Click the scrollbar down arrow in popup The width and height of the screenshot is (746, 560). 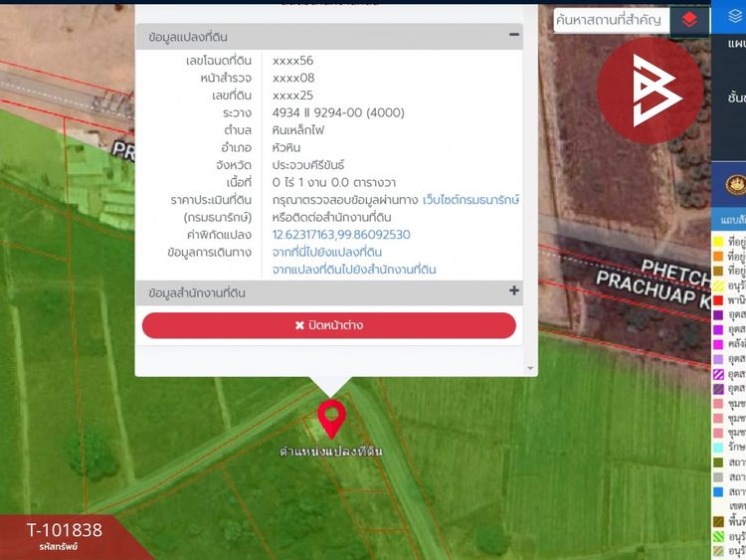click(530, 368)
